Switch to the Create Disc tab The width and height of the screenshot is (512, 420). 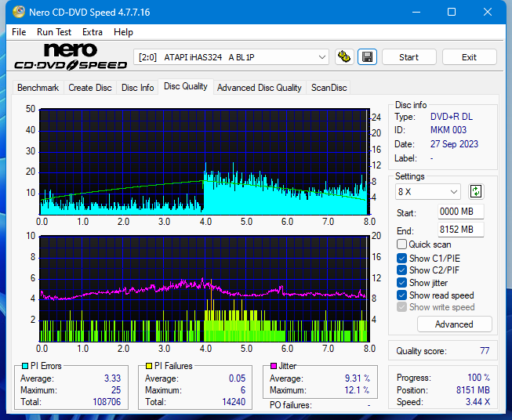[90, 88]
